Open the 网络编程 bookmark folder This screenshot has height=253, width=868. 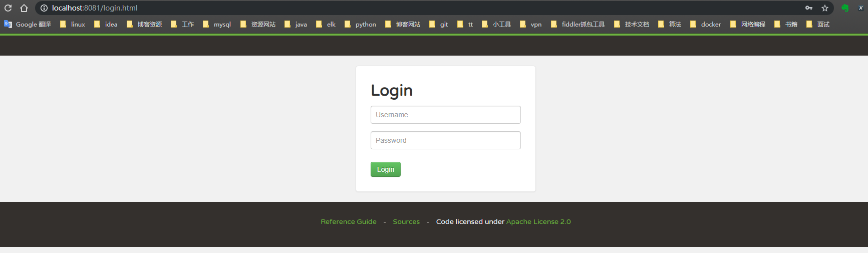tap(748, 24)
